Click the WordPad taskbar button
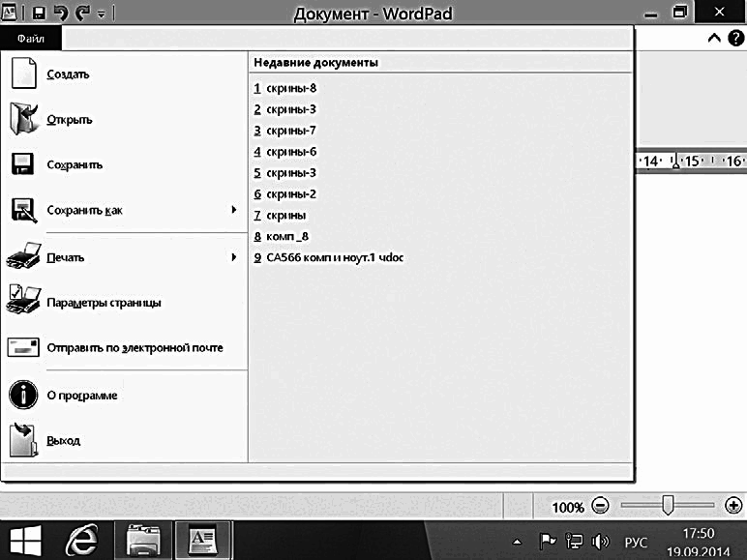Screen dimensions: 747x560 point(203,540)
